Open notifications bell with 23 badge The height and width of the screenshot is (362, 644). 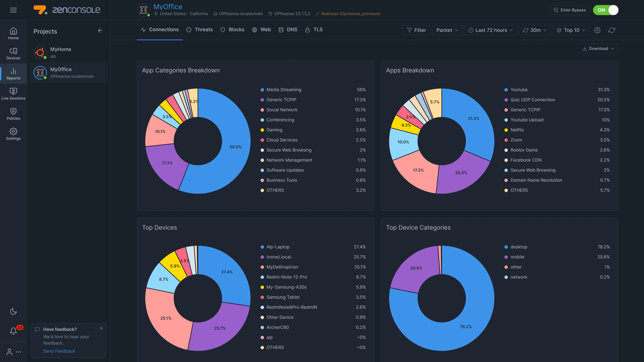[13, 331]
